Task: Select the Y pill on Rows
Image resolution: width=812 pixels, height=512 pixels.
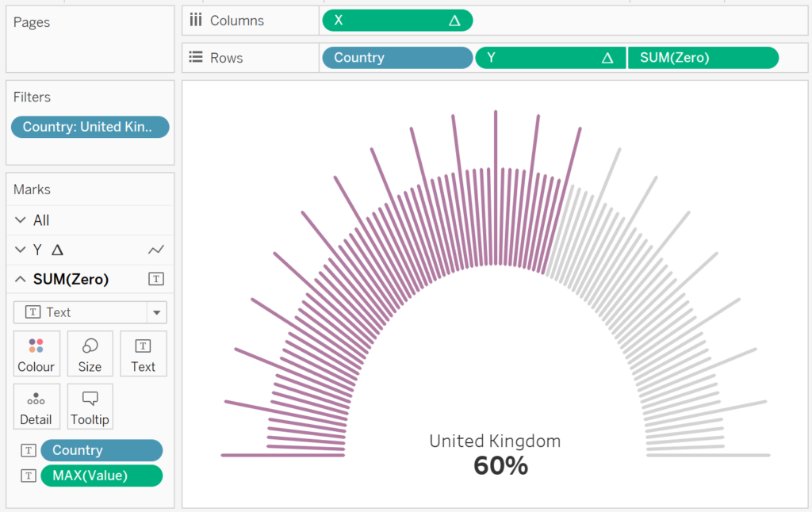Action: [550, 58]
